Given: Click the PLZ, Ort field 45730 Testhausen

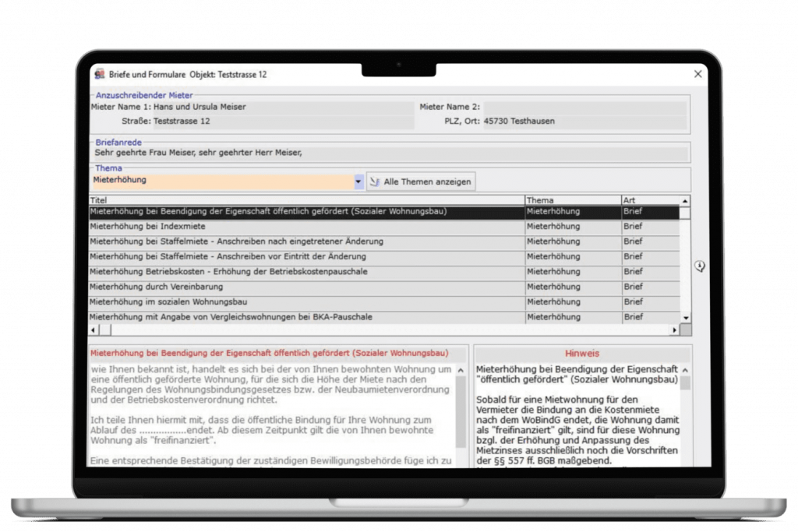Looking at the screenshot, I should tap(584, 122).
